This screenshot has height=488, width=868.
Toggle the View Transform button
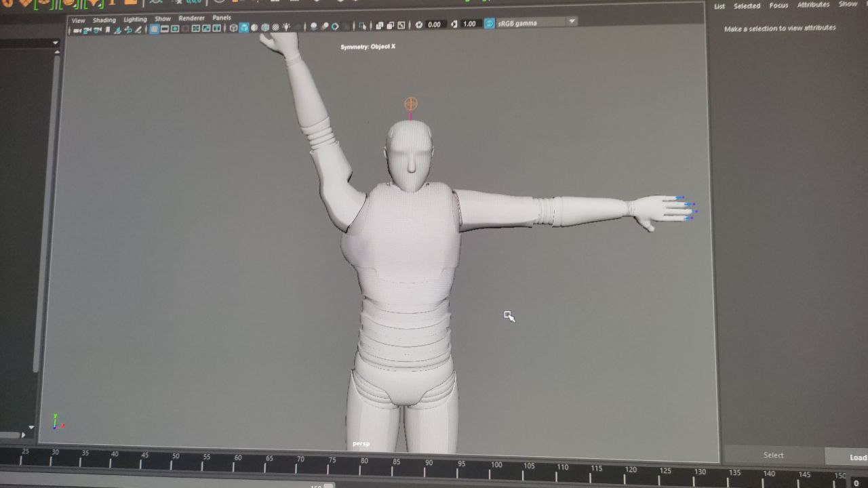[490, 24]
